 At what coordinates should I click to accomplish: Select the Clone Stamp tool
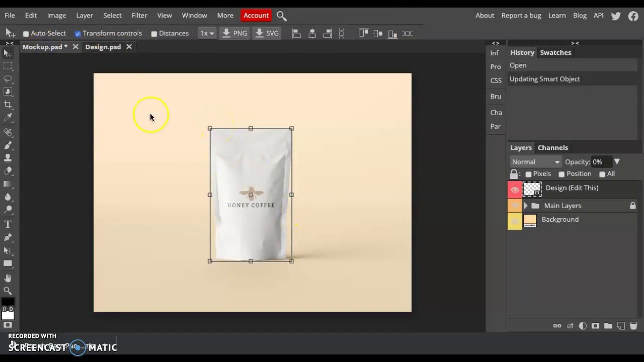click(8, 158)
